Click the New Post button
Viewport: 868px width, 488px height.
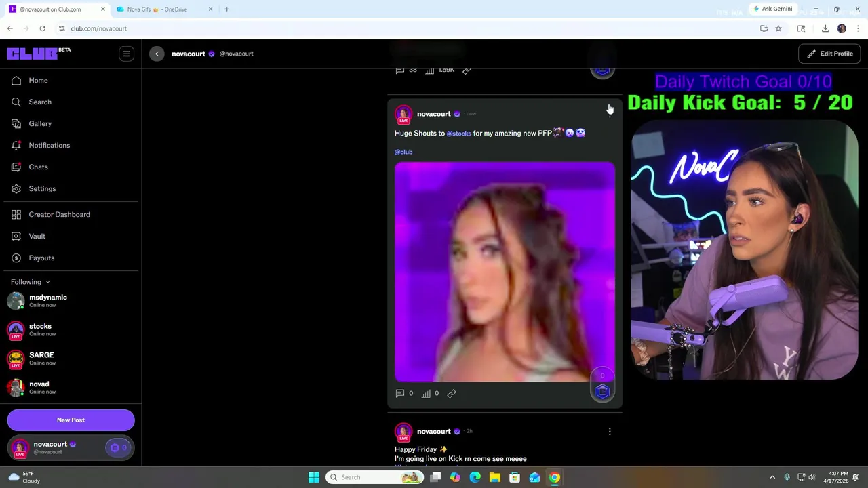pos(71,420)
